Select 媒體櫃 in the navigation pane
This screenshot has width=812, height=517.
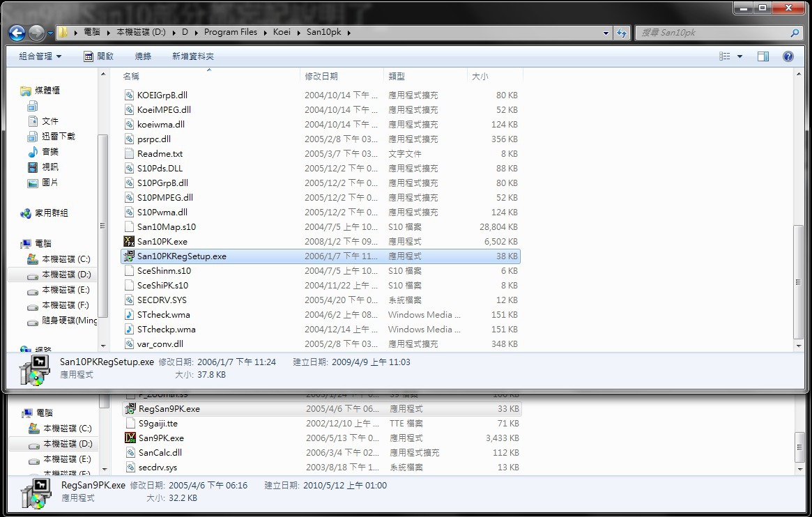pos(40,91)
